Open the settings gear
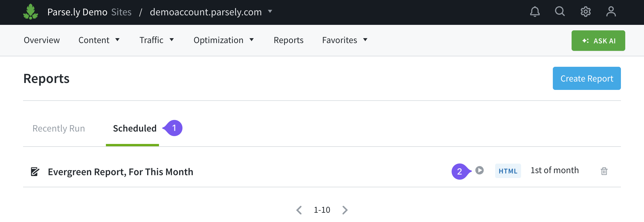 [585, 12]
